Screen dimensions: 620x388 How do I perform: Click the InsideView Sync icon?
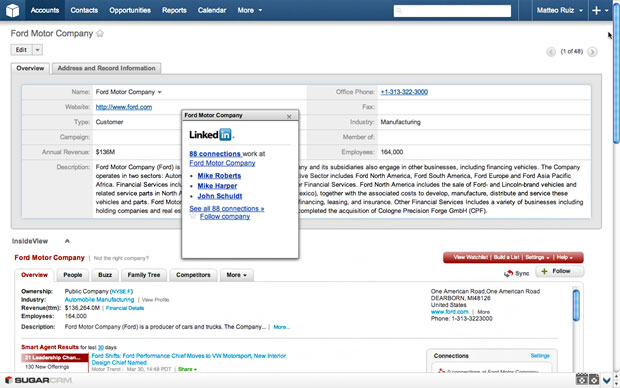coord(508,273)
